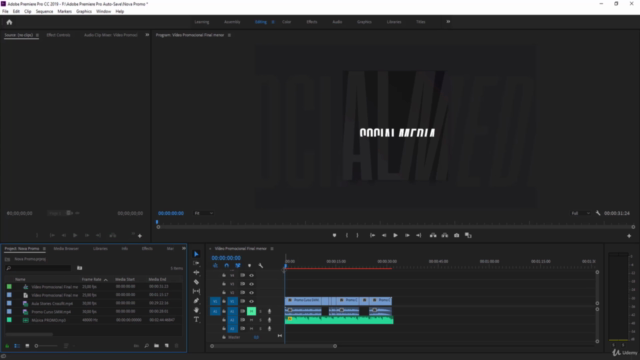Select the Track Select Forward tool
Viewport: 640px width, 360px height.
(196, 263)
